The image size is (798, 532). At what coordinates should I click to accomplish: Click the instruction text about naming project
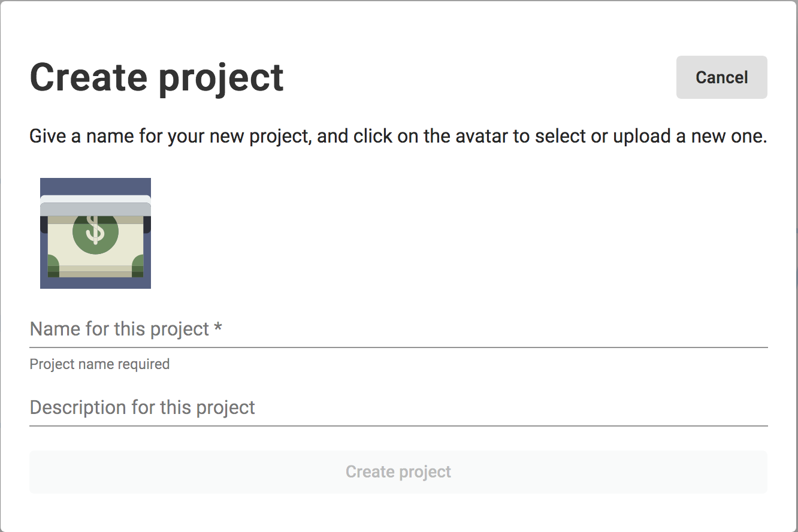click(398, 137)
